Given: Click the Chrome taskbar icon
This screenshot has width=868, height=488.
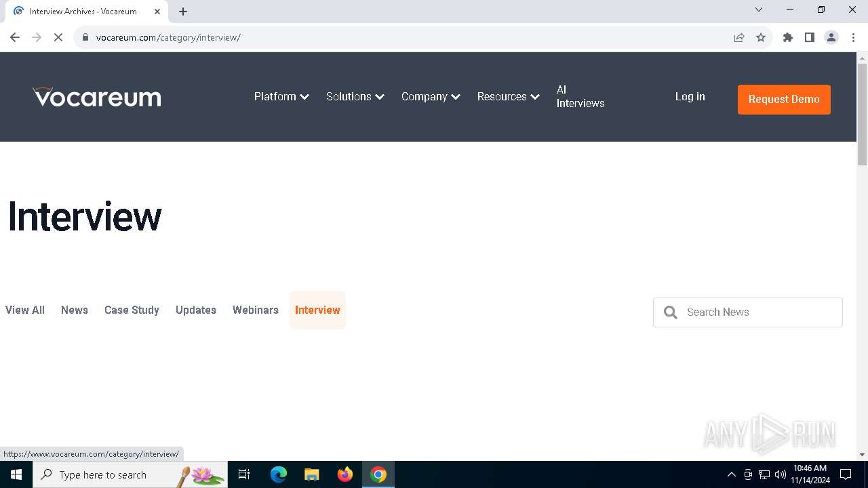Looking at the screenshot, I should click(378, 474).
